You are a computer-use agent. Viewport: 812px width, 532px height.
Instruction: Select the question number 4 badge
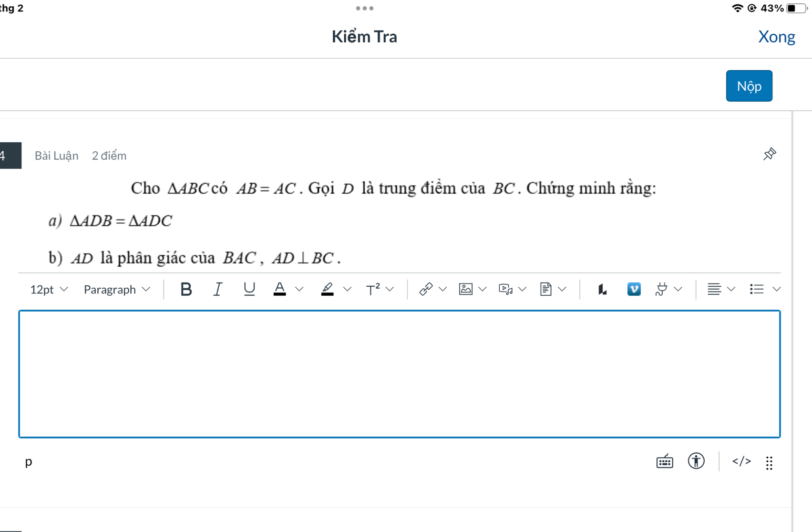[x=10, y=156]
